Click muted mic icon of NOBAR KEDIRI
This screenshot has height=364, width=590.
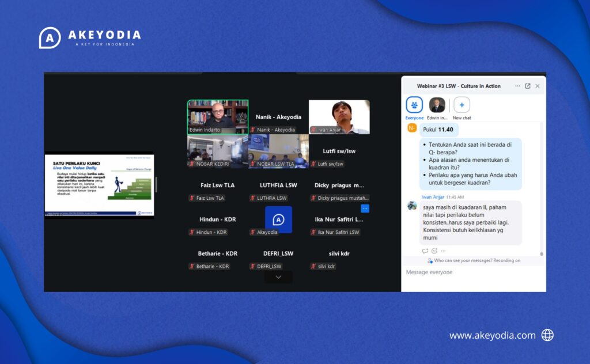[x=192, y=164]
